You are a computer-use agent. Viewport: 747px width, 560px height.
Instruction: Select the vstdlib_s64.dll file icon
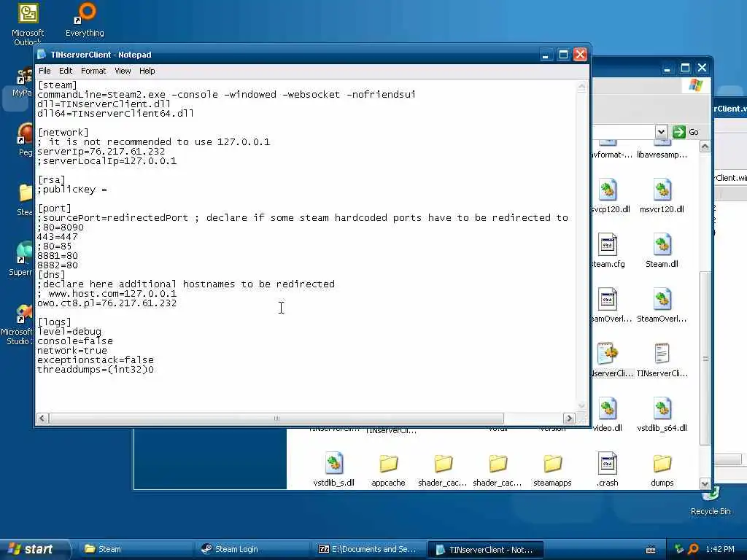coord(662,408)
